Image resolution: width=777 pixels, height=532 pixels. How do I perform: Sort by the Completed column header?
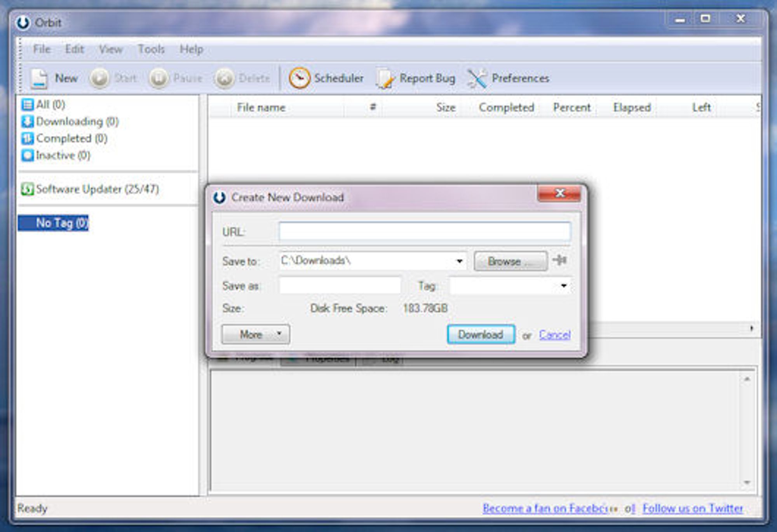point(507,108)
